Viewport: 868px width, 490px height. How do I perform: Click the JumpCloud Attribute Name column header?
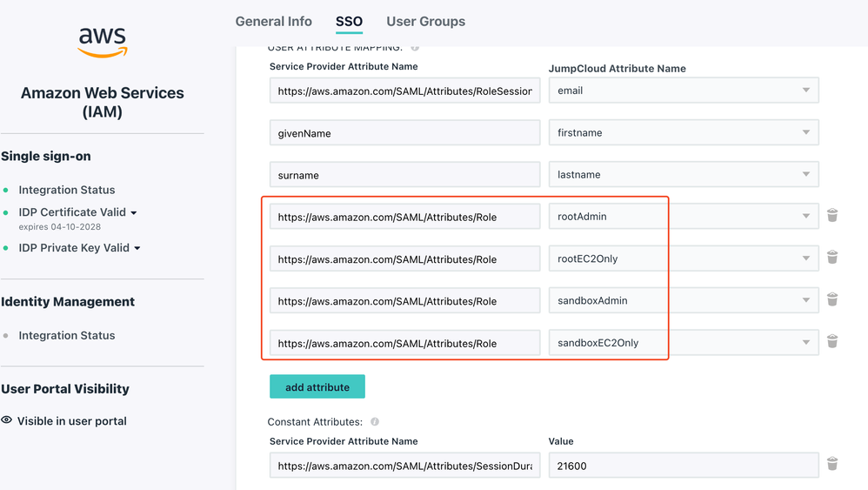point(618,69)
